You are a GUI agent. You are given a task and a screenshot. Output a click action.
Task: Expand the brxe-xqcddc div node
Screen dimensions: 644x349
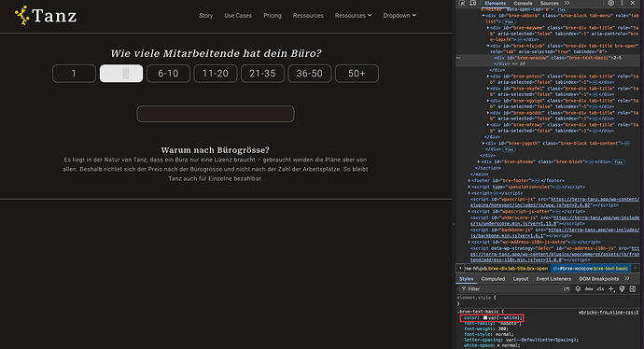(488, 113)
